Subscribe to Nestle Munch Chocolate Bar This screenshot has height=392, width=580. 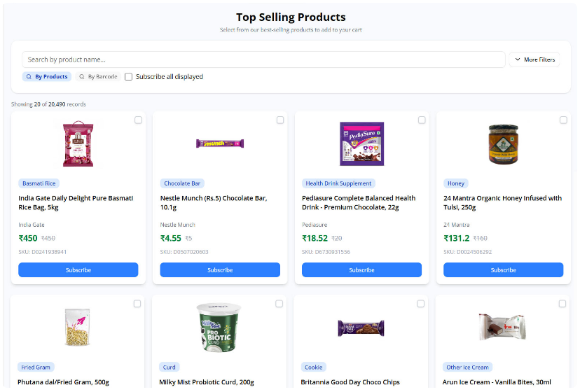pyautogui.click(x=220, y=270)
